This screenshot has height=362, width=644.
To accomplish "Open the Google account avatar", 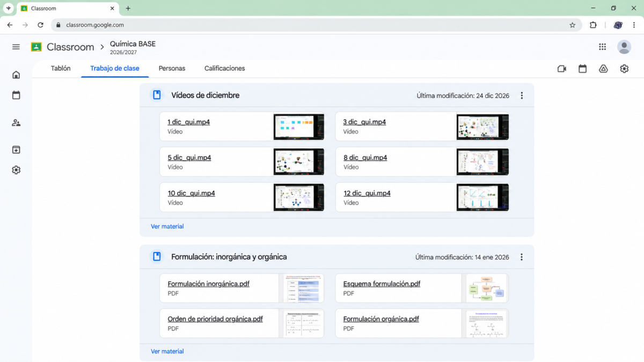I will coord(624,47).
